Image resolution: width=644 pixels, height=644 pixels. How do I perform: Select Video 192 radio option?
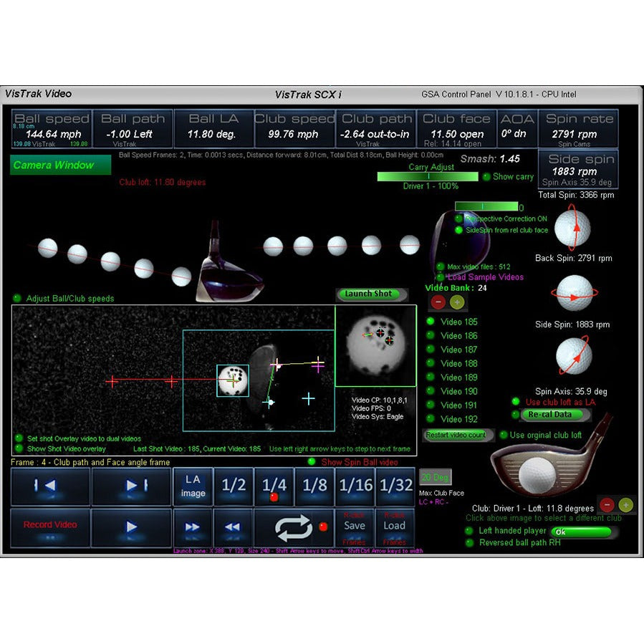[431, 419]
